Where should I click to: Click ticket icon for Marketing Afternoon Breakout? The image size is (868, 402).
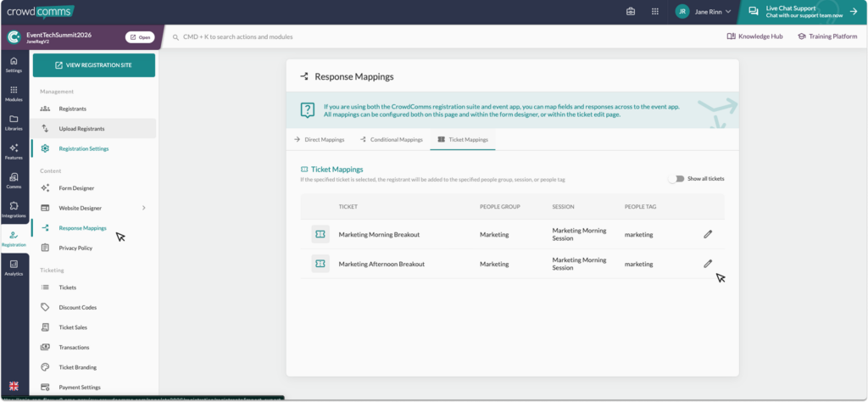point(320,264)
